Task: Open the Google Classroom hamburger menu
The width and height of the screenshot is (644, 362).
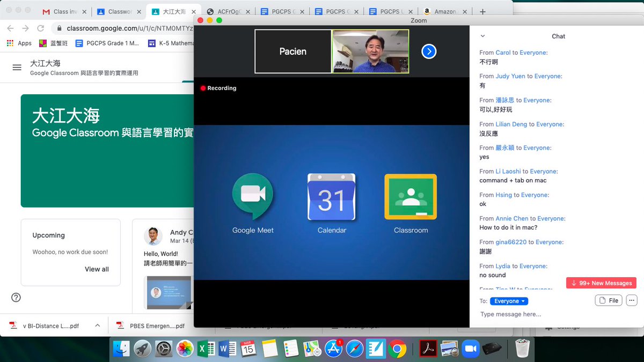Action: pyautogui.click(x=18, y=67)
